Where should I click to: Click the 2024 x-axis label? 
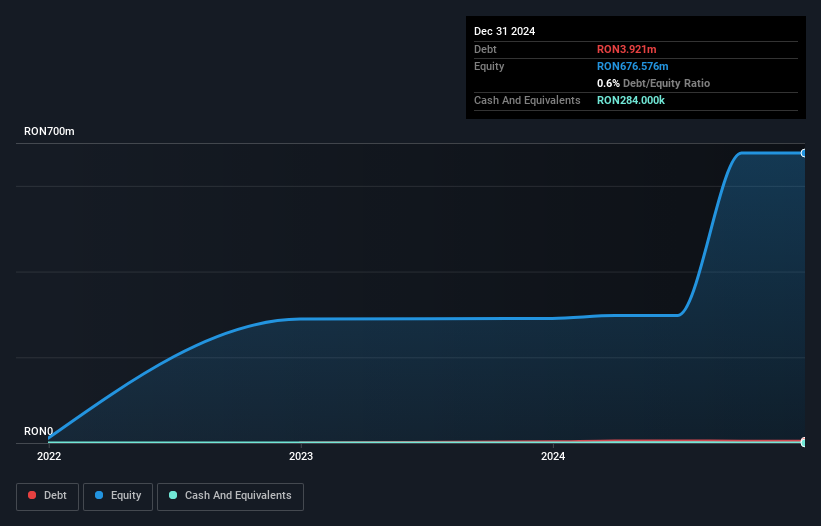coord(553,456)
